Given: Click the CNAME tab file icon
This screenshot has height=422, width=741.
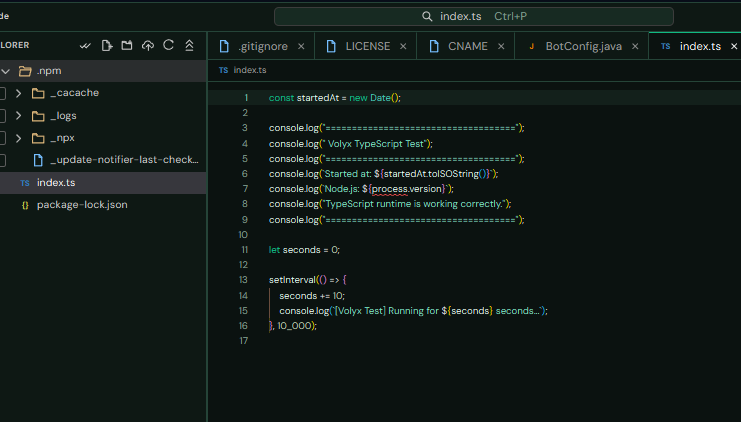Looking at the screenshot, I should [434, 46].
